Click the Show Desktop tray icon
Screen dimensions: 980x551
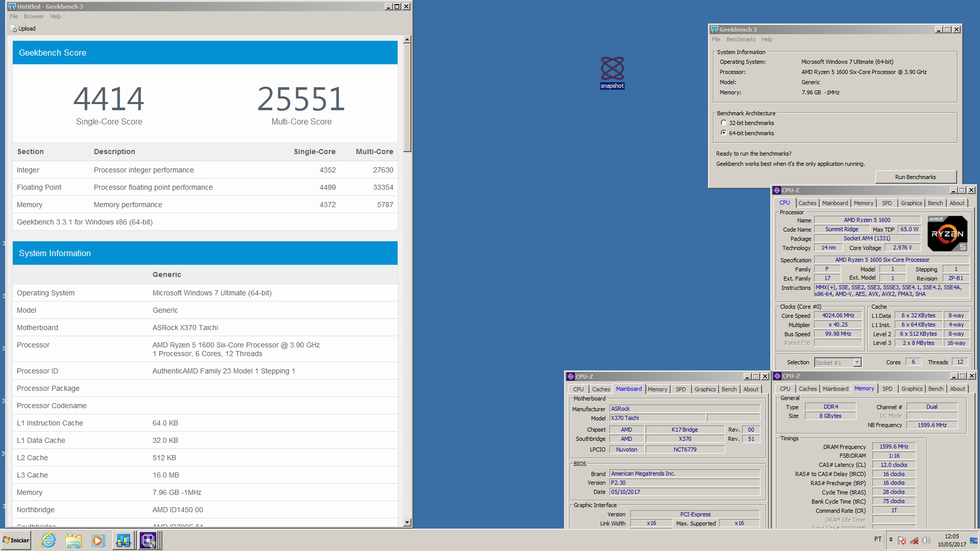click(x=974, y=540)
